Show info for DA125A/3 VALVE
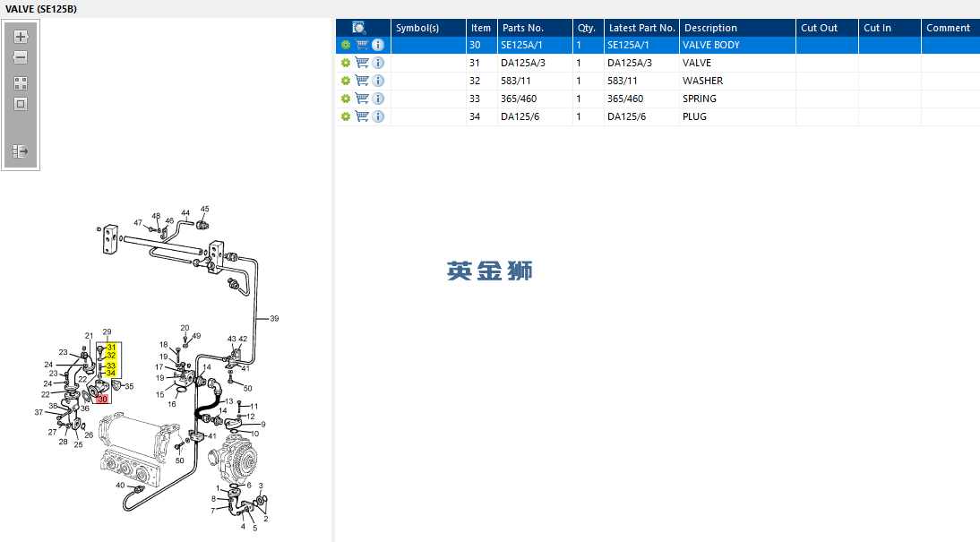 378,63
